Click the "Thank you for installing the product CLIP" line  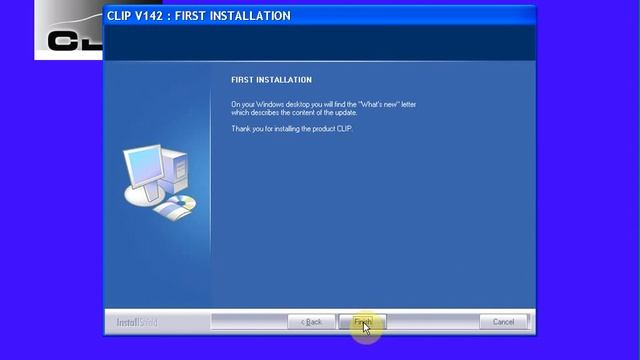292,129
